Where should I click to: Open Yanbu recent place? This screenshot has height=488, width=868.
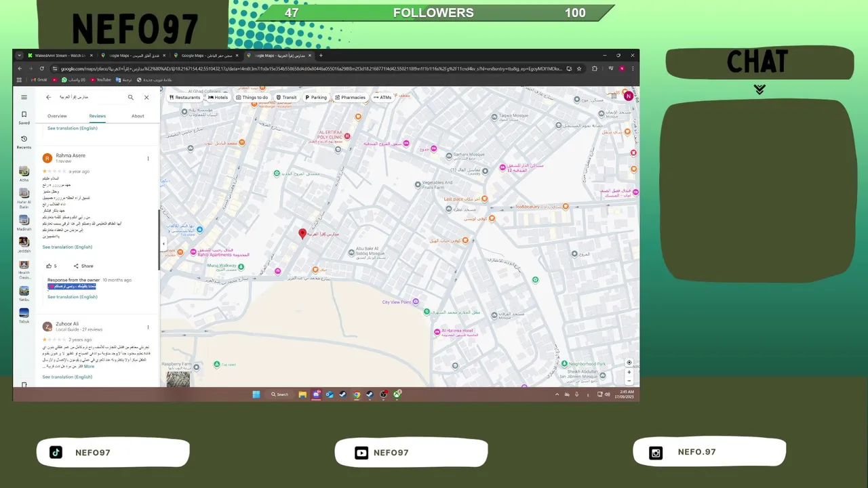point(24,293)
